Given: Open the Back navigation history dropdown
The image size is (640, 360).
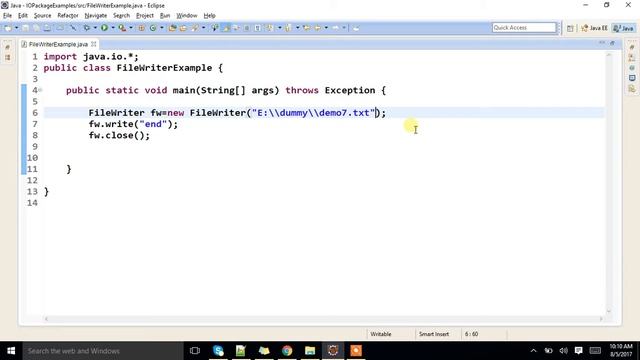Looking at the screenshot, I should 326,28.
